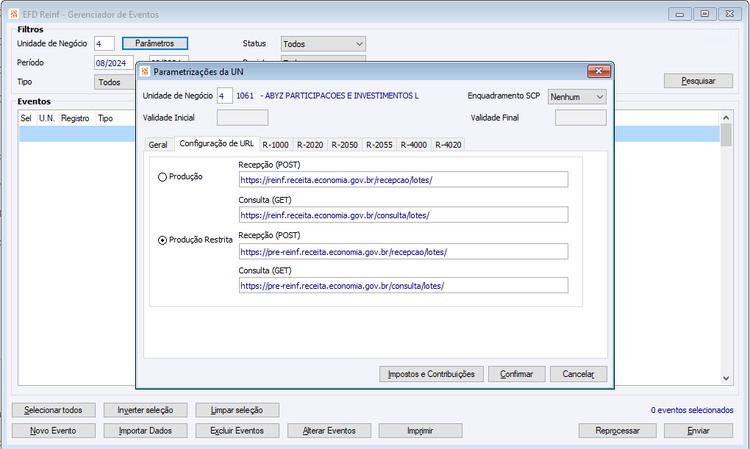This screenshot has height=449, width=750.
Task: Click the Novo Evento button
Action: tap(53, 431)
